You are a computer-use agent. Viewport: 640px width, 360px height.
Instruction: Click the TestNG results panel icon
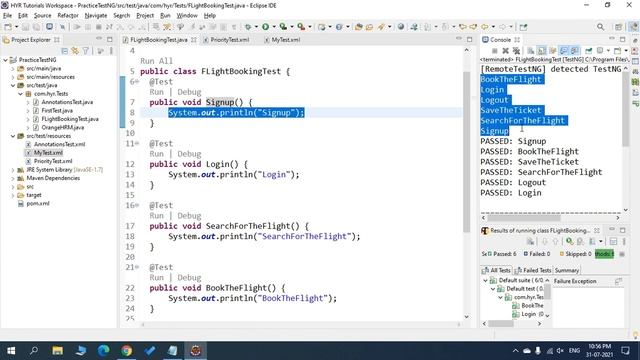click(484, 231)
